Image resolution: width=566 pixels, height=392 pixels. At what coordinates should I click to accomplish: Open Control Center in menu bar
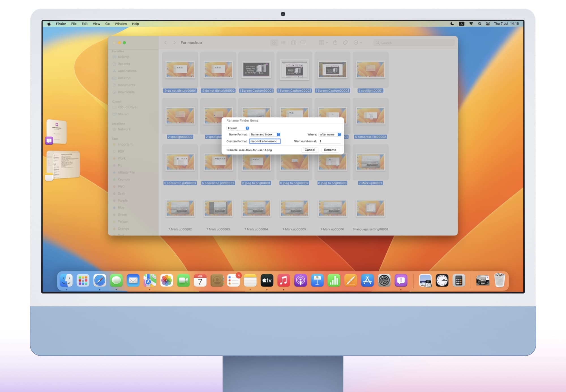pos(488,24)
